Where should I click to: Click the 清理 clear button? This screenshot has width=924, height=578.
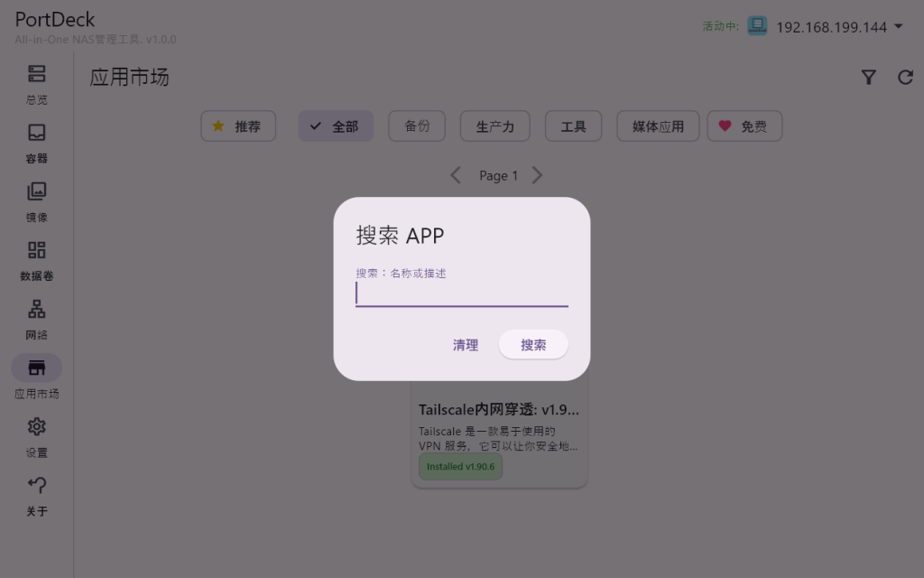pos(466,345)
